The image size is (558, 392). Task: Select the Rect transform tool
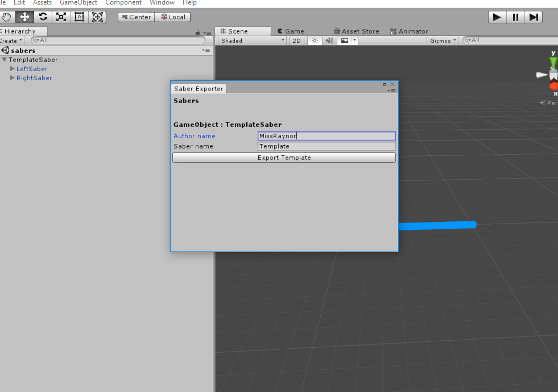(x=79, y=16)
